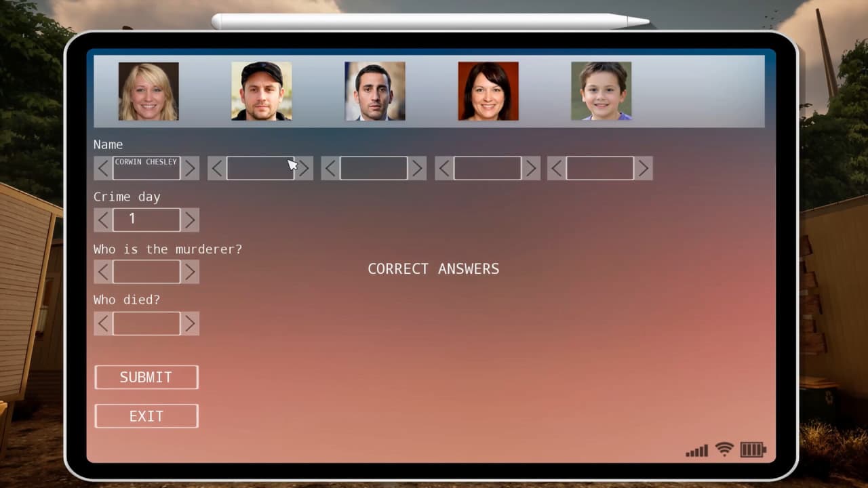Click the Who died answer box
The width and height of the screenshot is (868, 488).
pos(146,323)
